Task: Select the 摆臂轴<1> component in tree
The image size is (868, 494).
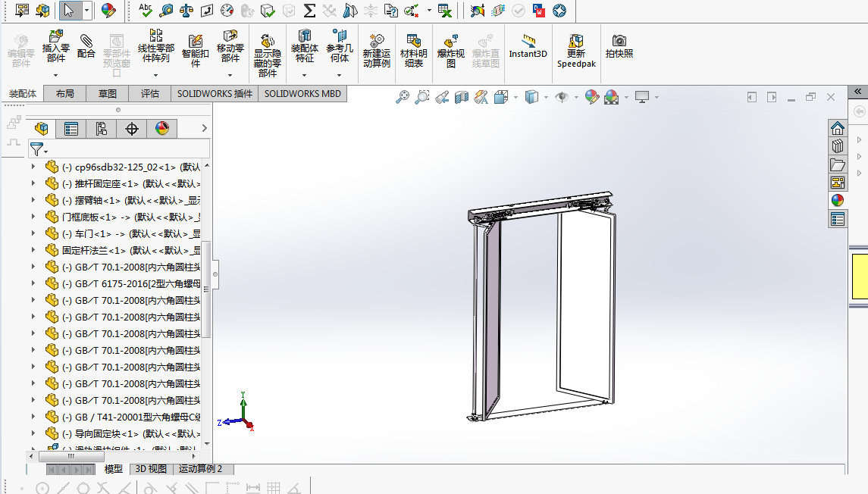Action: [123, 200]
